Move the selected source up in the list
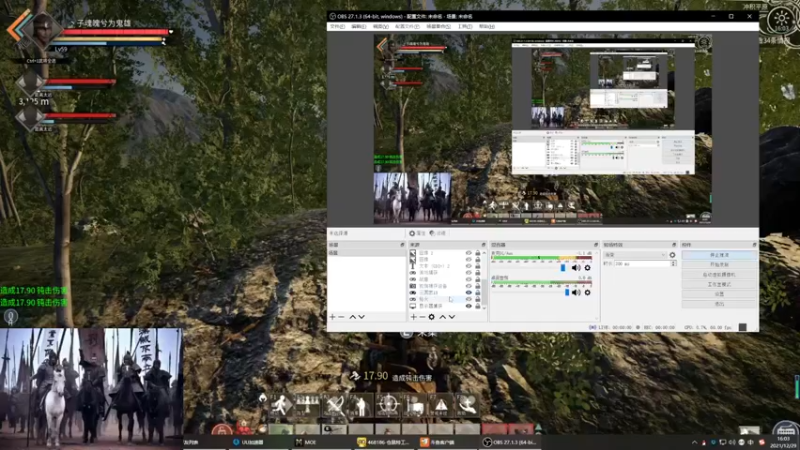The height and width of the screenshot is (450, 800). (x=442, y=317)
